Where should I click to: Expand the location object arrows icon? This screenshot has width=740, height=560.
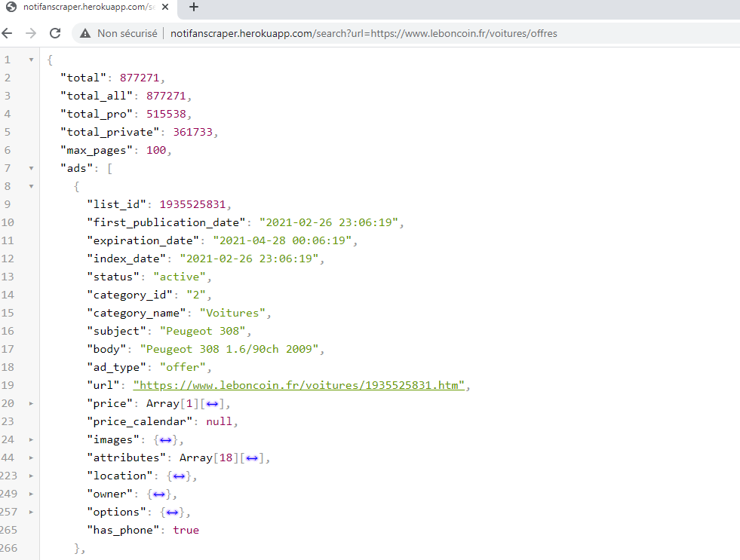[x=180, y=476]
